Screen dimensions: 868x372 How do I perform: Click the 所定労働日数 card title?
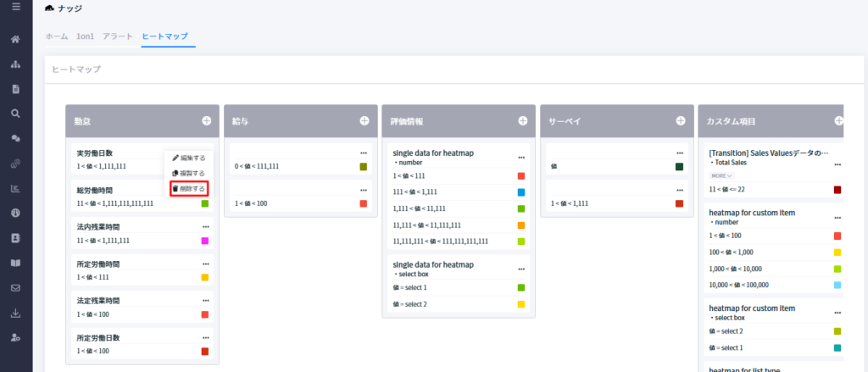click(98, 337)
